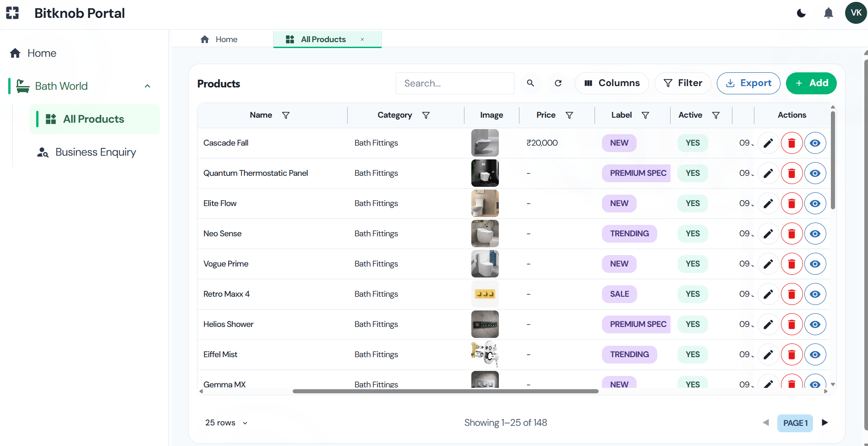Filter the Label column
The height and width of the screenshot is (446, 868).
[645, 115]
